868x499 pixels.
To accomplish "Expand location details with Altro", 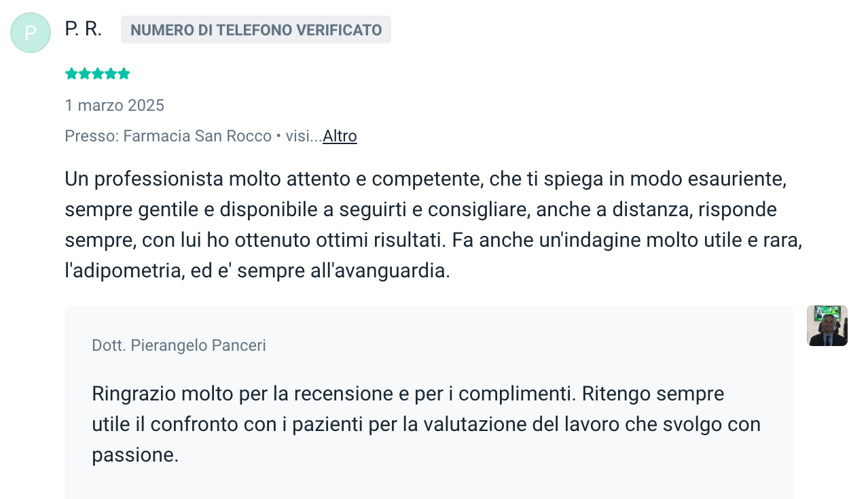I will [x=340, y=136].
